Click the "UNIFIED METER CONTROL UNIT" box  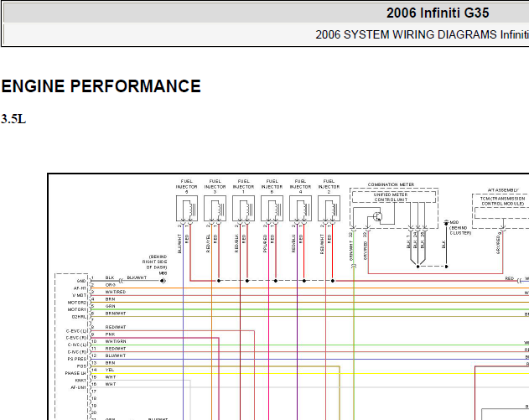pyautogui.click(x=394, y=197)
